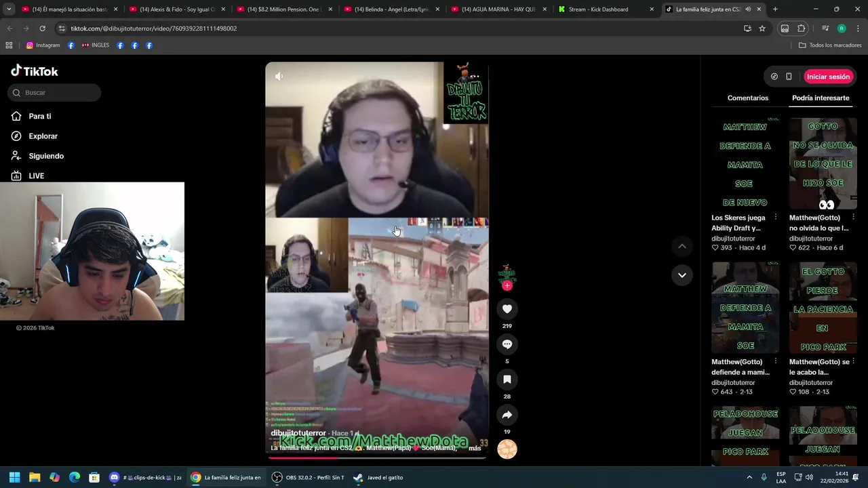Viewport: 868px width, 488px height.
Task: Follow creator with the red plus badge
Action: click(507, 286)
